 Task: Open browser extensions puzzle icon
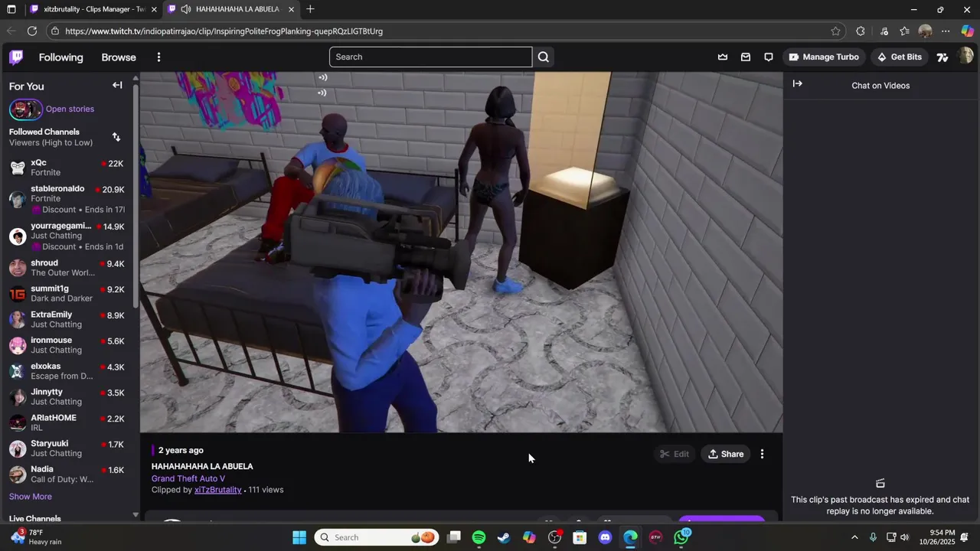(x=861, y=31)
